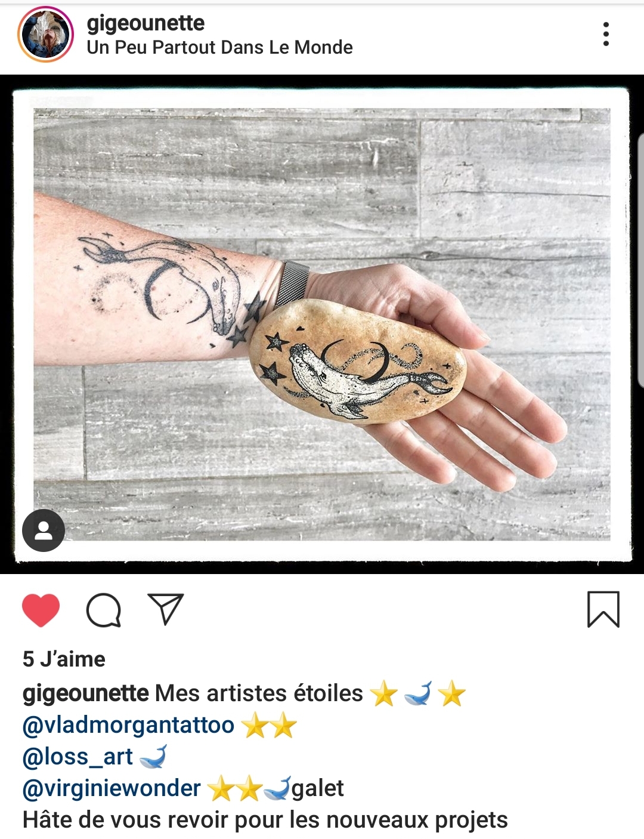
Task: Open location Un Peu Partout Dans Le Monde
Action: [x=219, y=47]
